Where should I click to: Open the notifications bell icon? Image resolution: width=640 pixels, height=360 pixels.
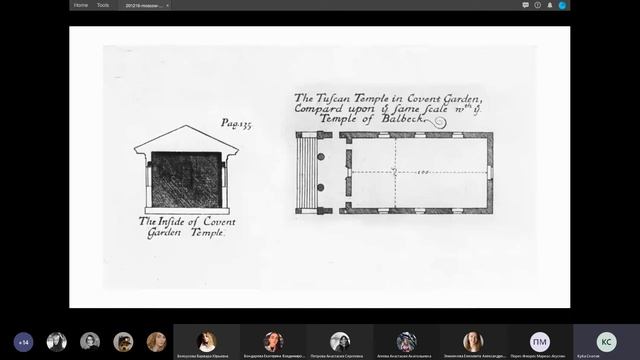(x=550, y=5)
